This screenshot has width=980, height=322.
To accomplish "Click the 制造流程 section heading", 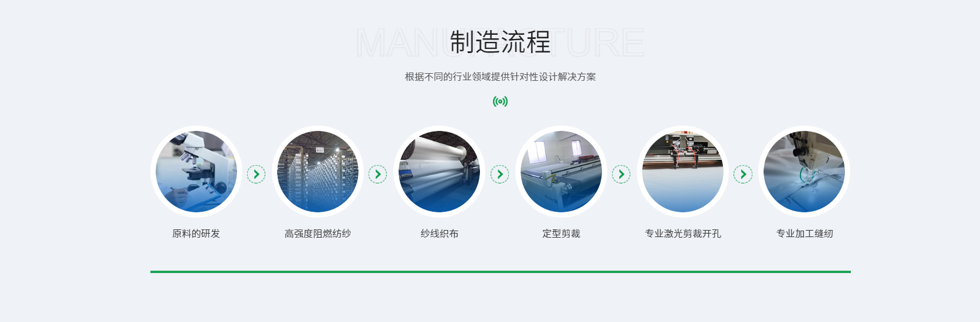I will tap(500, 42).
